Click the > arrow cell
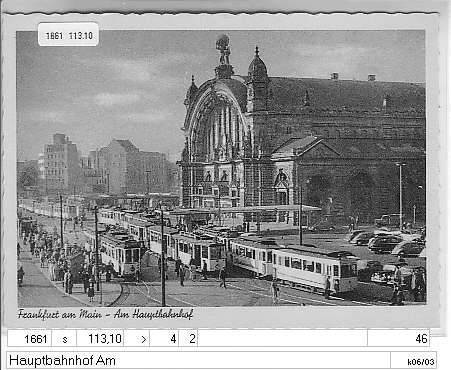This screenshot has height=370, width=451. click(137, 339)
